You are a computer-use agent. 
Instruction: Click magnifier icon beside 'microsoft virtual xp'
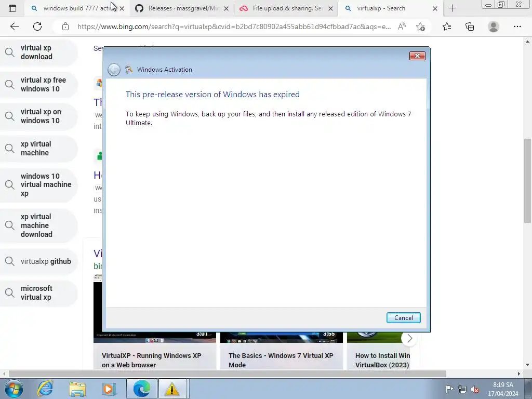(10, 293)
